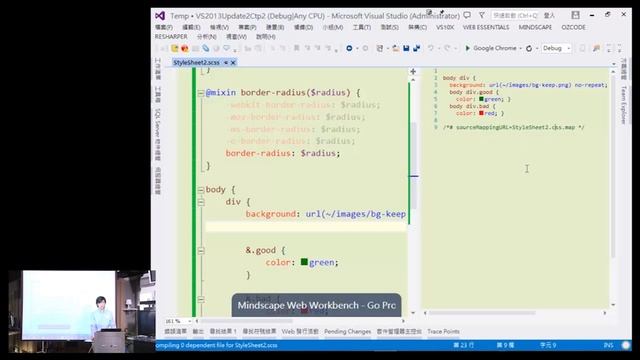Viewport: 640px width, 360px height.
Task: Collapse the body rule block
Action: click(201, 190)
